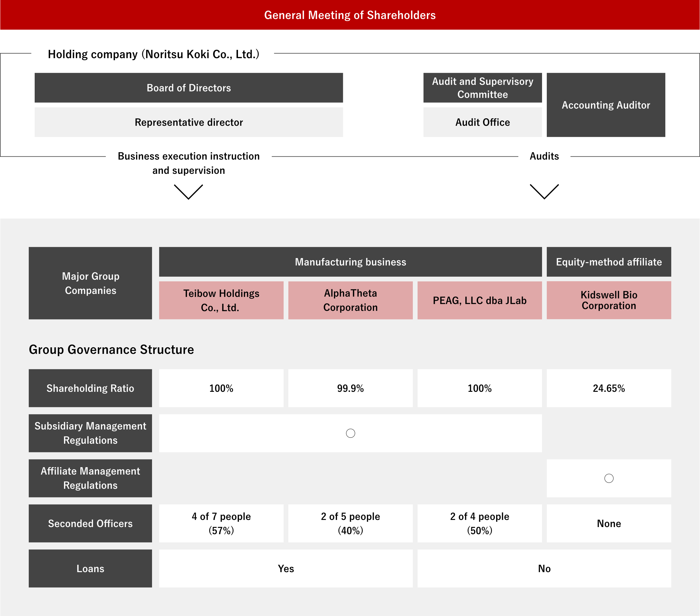700x616 pixels.
Task: Click the 2 of 4 people (50%) cell
Action: point(480,523)
